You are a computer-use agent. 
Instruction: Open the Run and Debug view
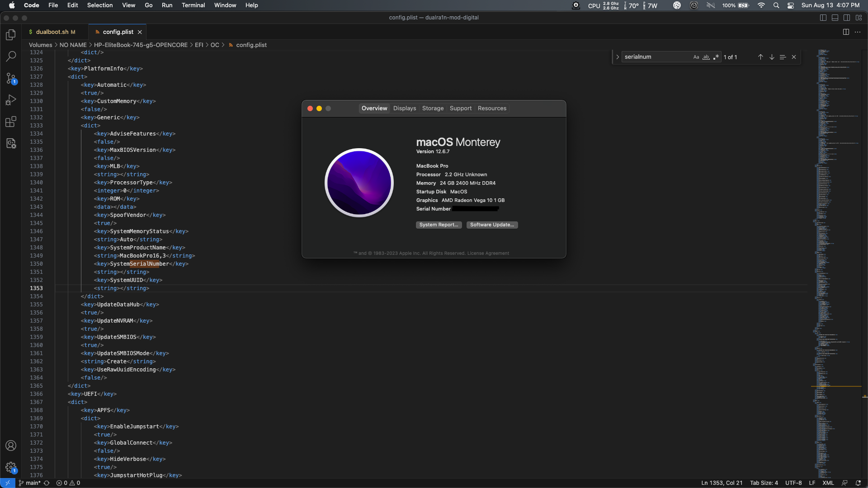(x=11, y=100)
